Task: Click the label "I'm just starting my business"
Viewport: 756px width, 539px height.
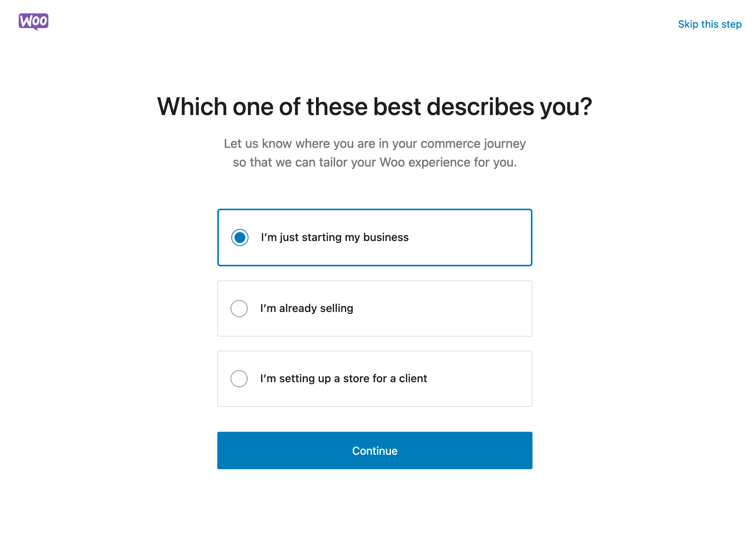Action: (x=334, y=237)
